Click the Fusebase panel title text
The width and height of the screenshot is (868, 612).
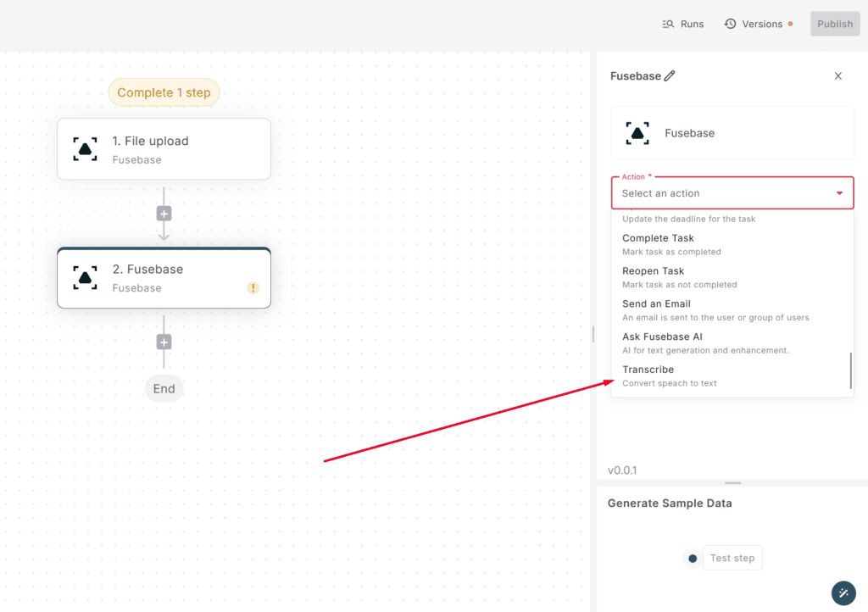636,75
